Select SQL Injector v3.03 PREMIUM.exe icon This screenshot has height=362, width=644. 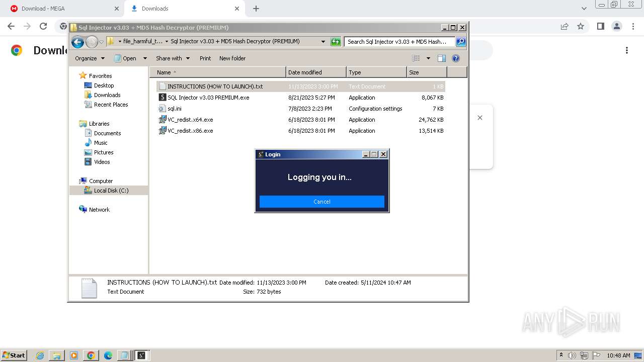tap(163, 98)
